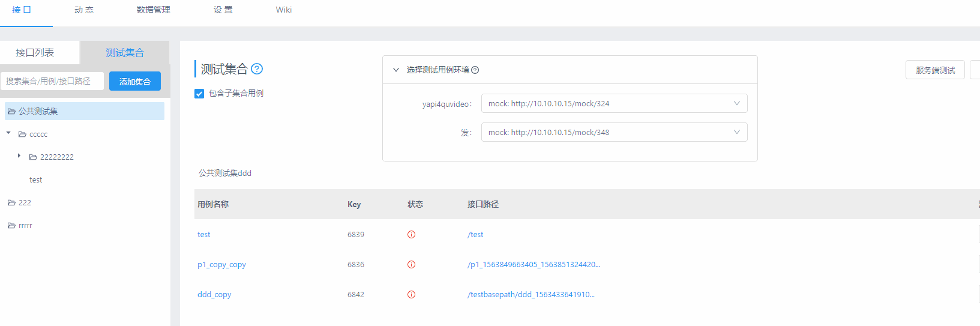The height and width of the screenshot is (326, 980).
Task: Collapse the ccccc tree node arrow
Action: click(x=8, y=133)
